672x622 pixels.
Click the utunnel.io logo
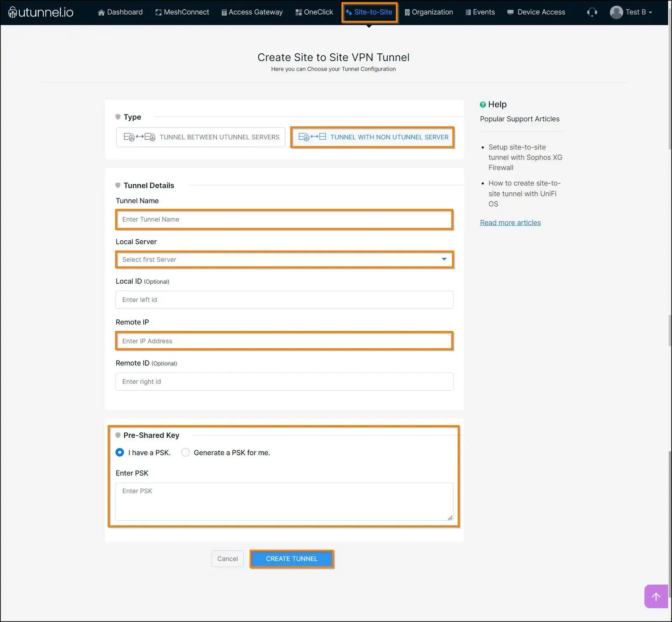[41, 12]
